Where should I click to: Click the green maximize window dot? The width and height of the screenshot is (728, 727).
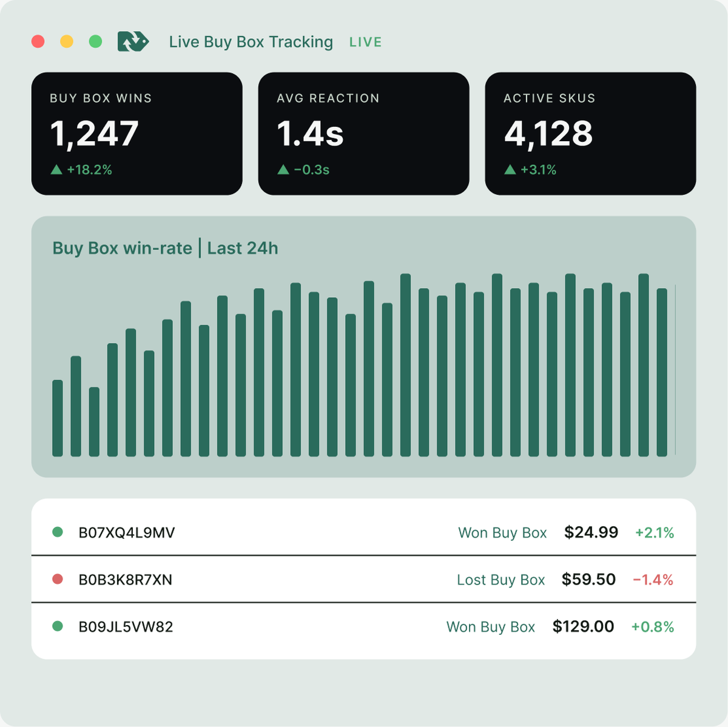pos(95,41)
